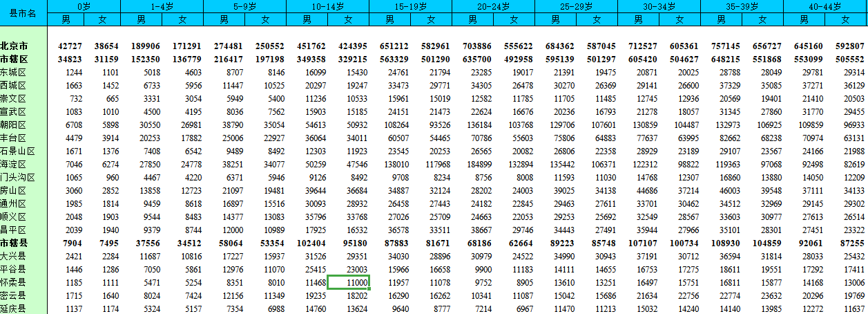Click the 县市名 header cell
The image size is (868, 314).
coord(23,12)
